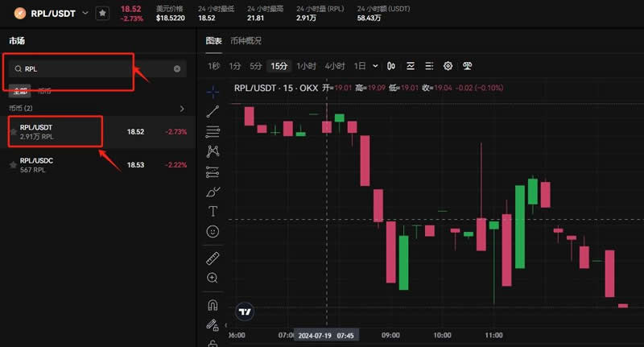Image resolution: width=644 pixels, height=347 pixels.
Task: Select the 币币 filter tab
Action: [x=44, y=91]
